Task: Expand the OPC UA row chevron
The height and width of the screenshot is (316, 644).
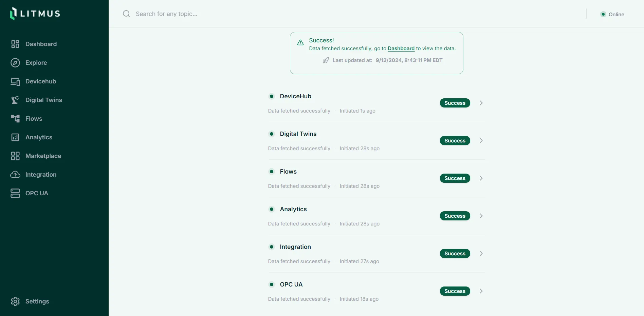Action: tap(481, 291)
